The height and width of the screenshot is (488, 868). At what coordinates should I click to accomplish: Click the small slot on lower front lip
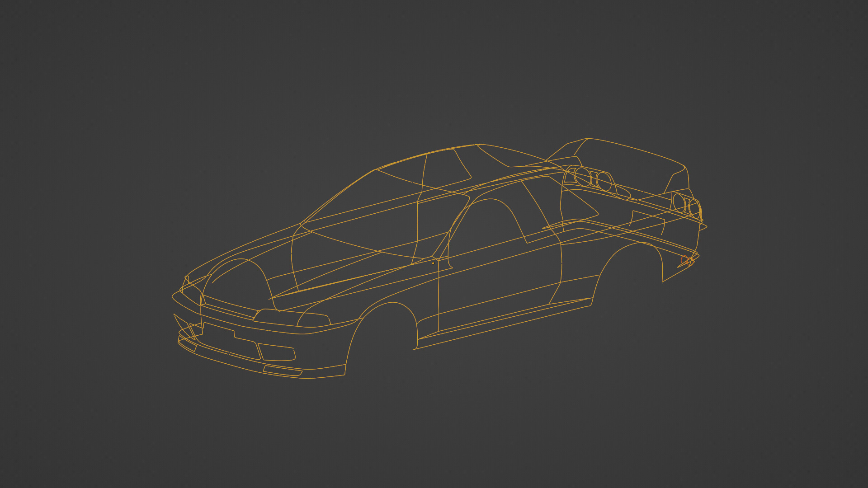coord(283,371)
